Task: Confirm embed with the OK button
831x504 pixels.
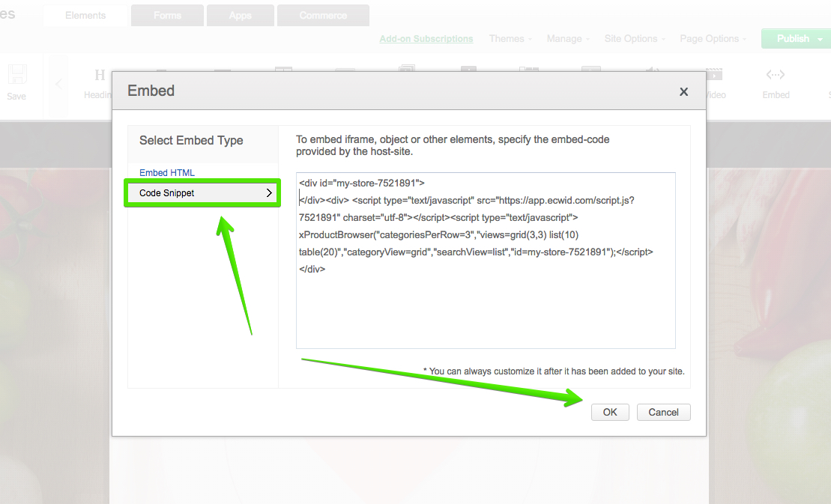Action: [610, 412]
